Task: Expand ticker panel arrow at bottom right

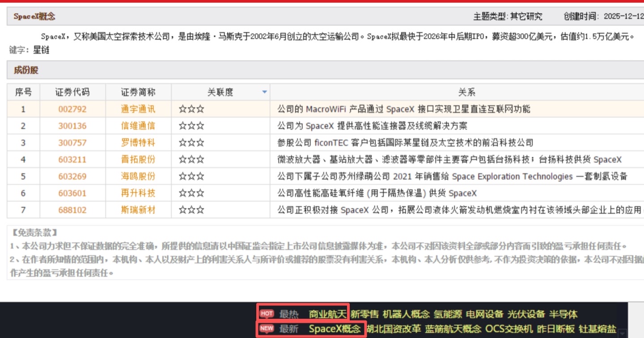Action: tap(622, 332)
